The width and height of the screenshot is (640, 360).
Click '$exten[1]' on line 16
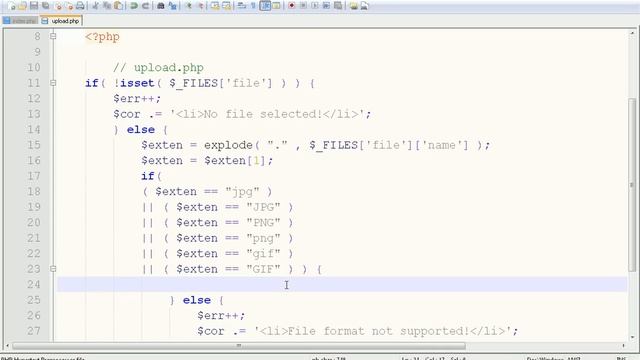click(235, 160)
